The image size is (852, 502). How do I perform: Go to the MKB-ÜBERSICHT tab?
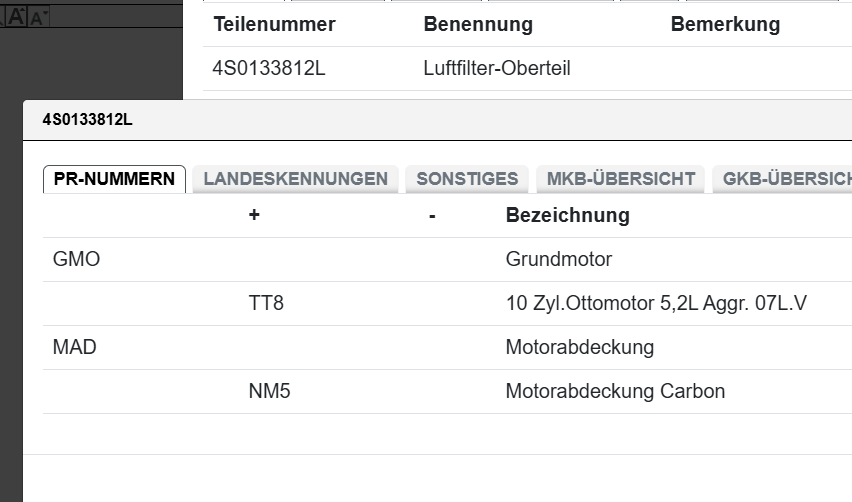(620, 179)
